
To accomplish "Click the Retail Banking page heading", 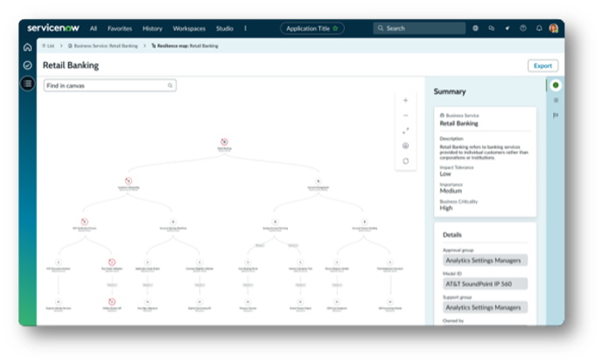I will (x=71, y=66).
